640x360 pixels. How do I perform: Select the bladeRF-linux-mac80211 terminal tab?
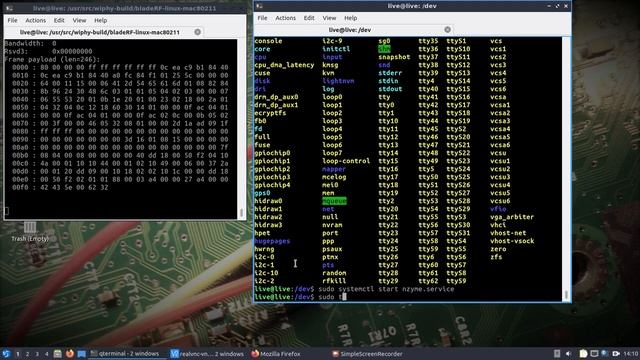pos(104,32)
